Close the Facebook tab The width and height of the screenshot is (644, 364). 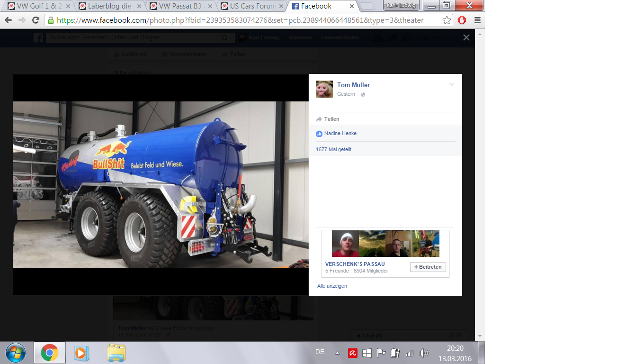(x=352, y=6)
